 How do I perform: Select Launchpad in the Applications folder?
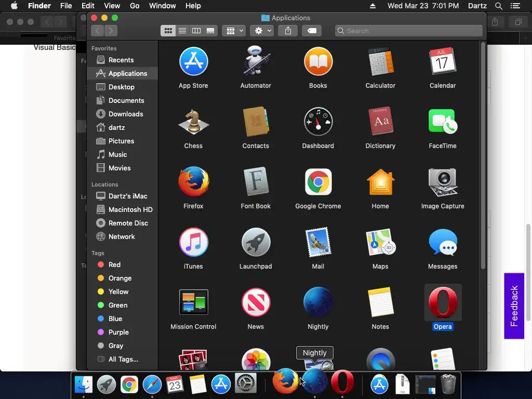[256, 242]
